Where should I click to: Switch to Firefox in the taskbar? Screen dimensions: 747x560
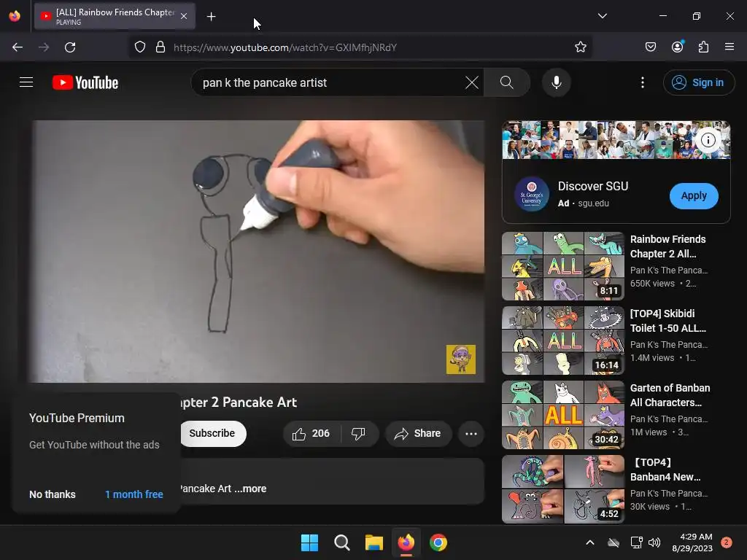coord(406,542)
